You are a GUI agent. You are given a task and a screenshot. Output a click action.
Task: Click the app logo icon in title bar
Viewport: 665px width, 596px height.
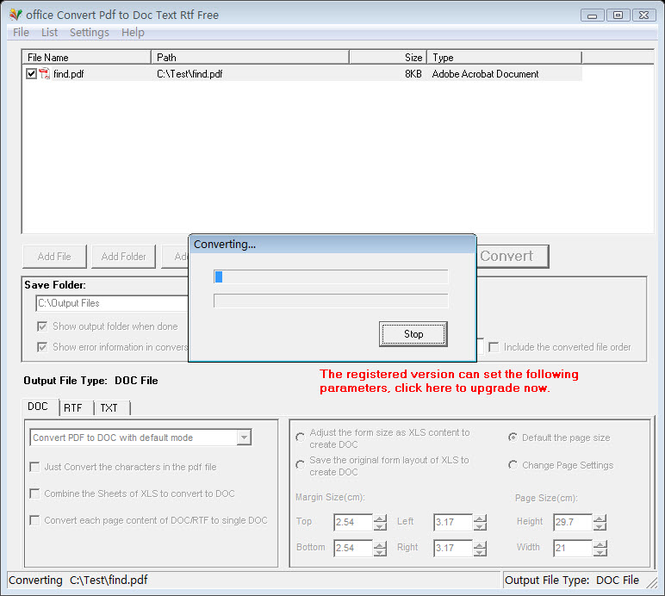[x=16, y=15]
